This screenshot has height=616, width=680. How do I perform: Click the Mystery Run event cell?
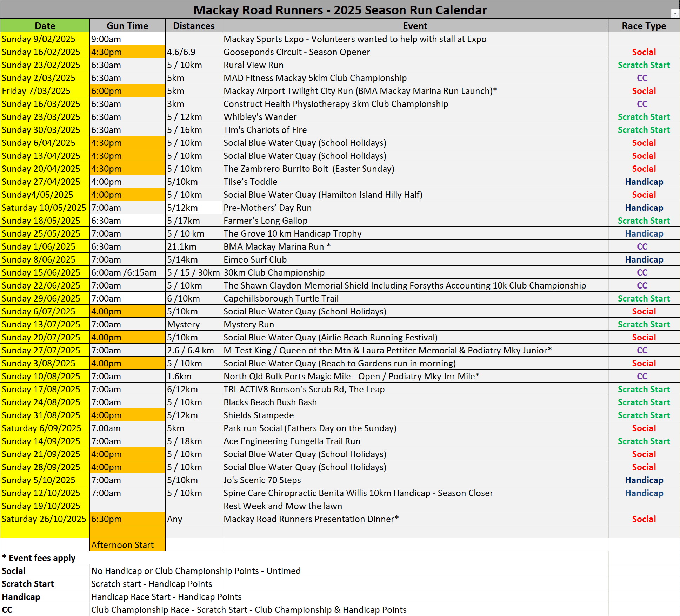[415, 324]
